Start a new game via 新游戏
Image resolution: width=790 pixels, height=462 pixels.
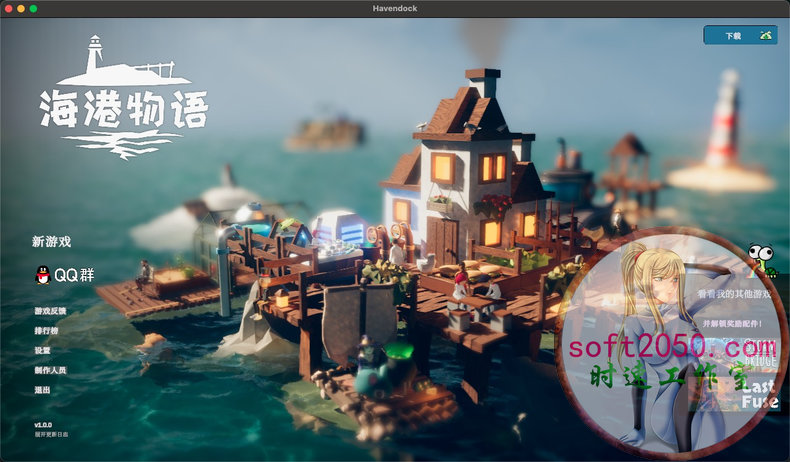click(52, 241)
